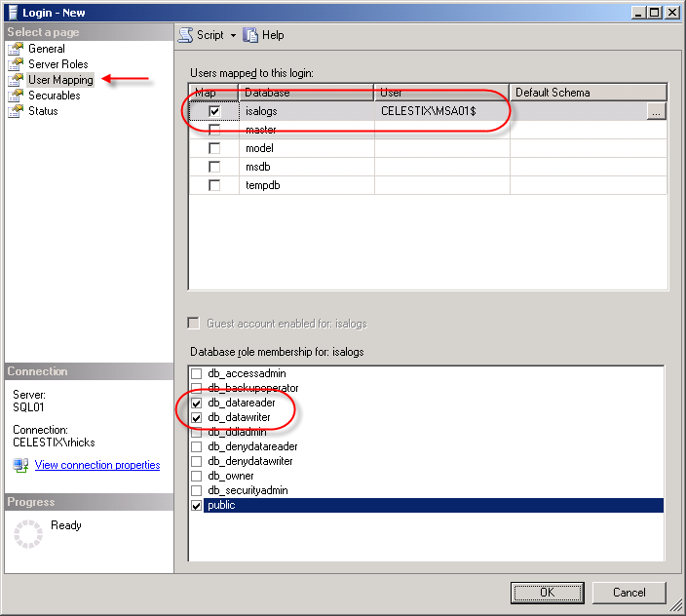Uncheck the isalogs database map checkbox
This screenshot has width=686, height=616.
[214, 111]
